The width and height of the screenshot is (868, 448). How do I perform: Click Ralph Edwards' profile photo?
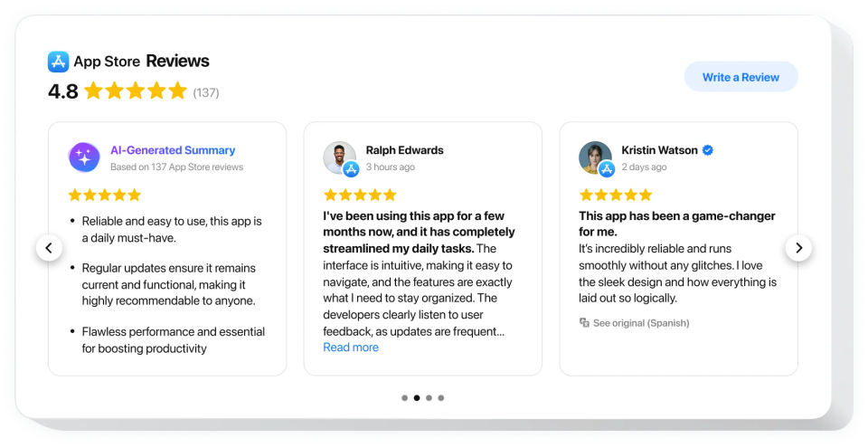point(339,157)
